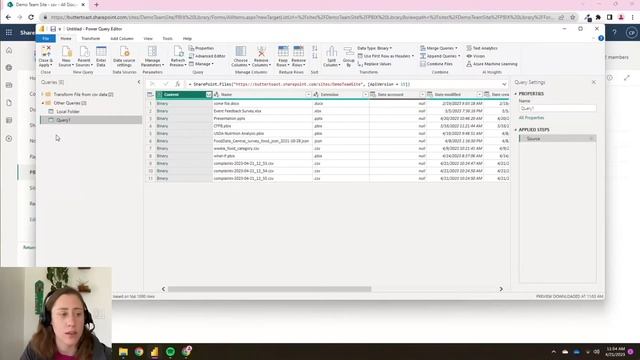Open the Data Type: Binary dropdown
Screen dimensions: 640x360
click(x=375, y=48)
